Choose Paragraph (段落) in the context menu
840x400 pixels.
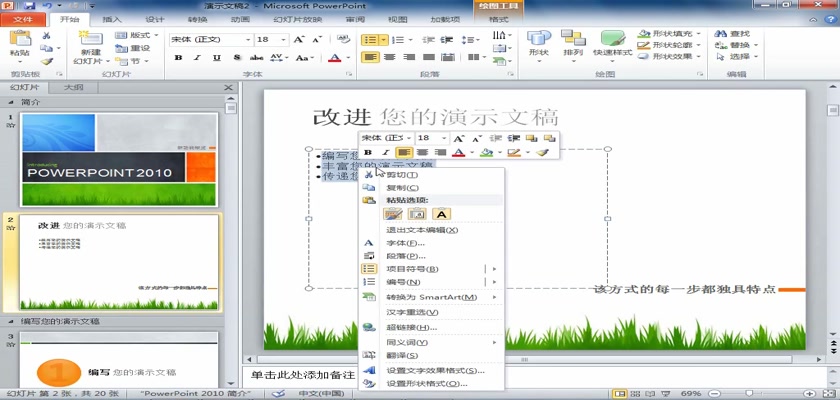pyautogui.click(x=431, y=256)
